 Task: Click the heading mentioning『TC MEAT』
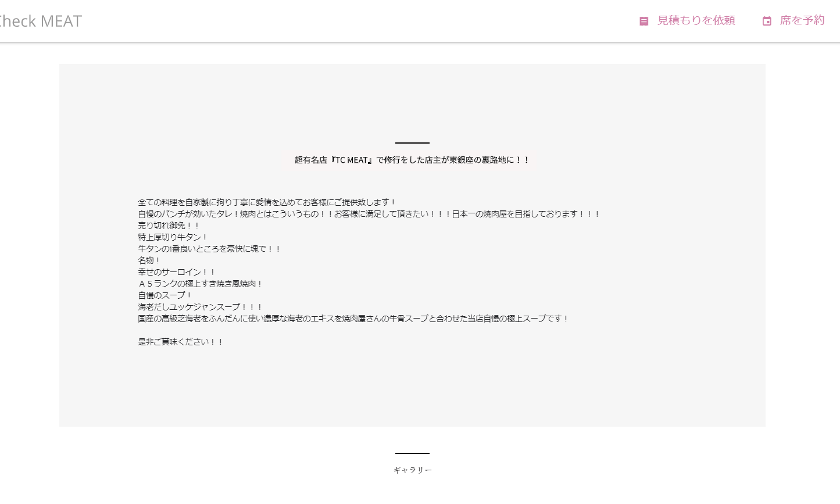(x=412, y=160)
